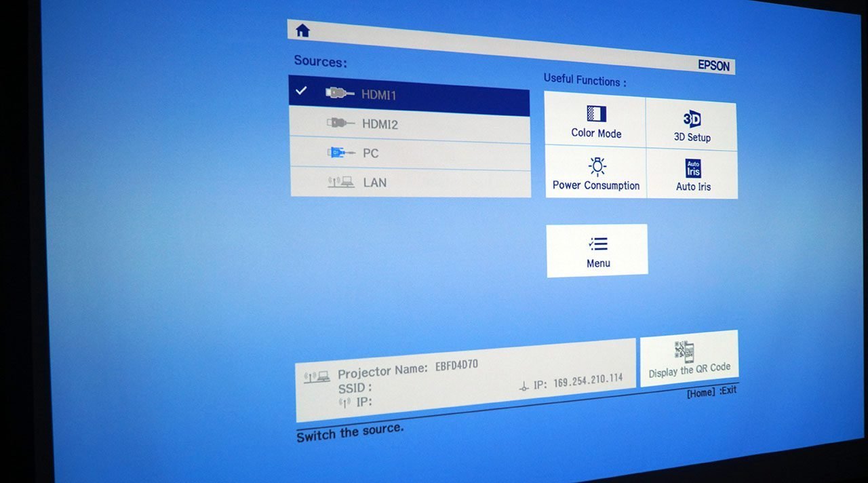Switch source to HDMI2
Viewport: 868px width, 483px height.
click(x=410, y=124)
